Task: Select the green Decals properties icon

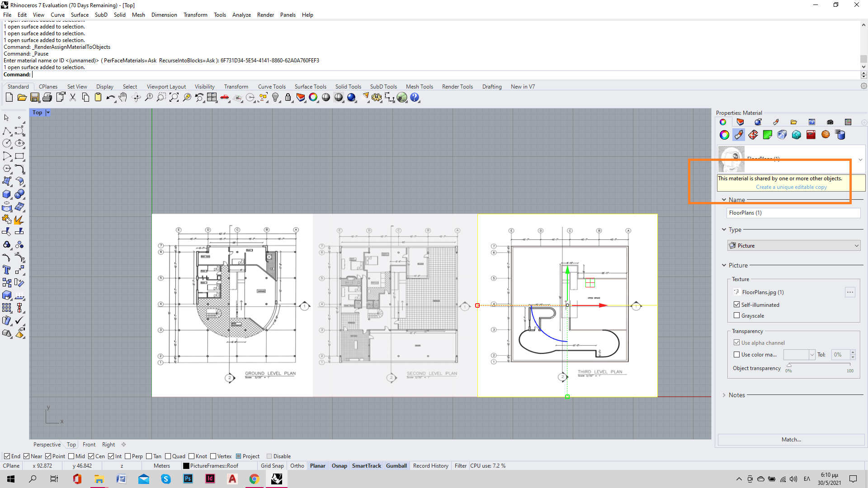Action: point(768,135)
